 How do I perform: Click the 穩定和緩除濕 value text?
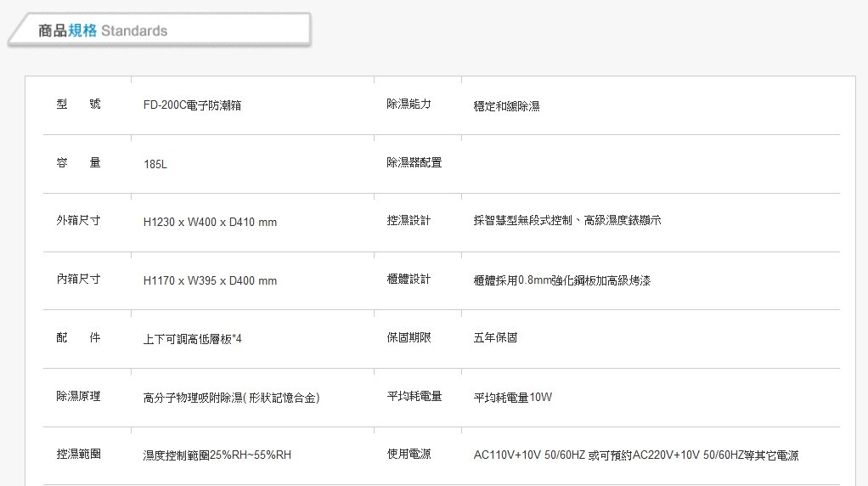pyautogui.click(x=506, y=106)
